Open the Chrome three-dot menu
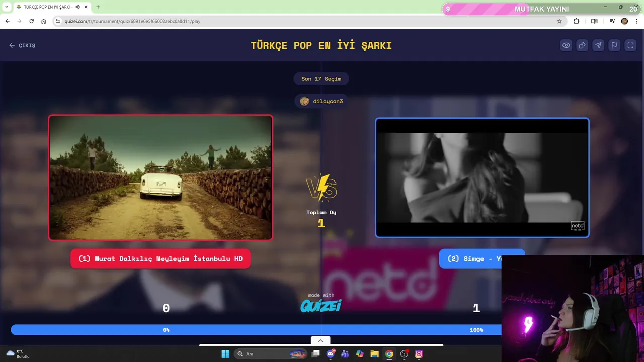 tap(637, 21)
